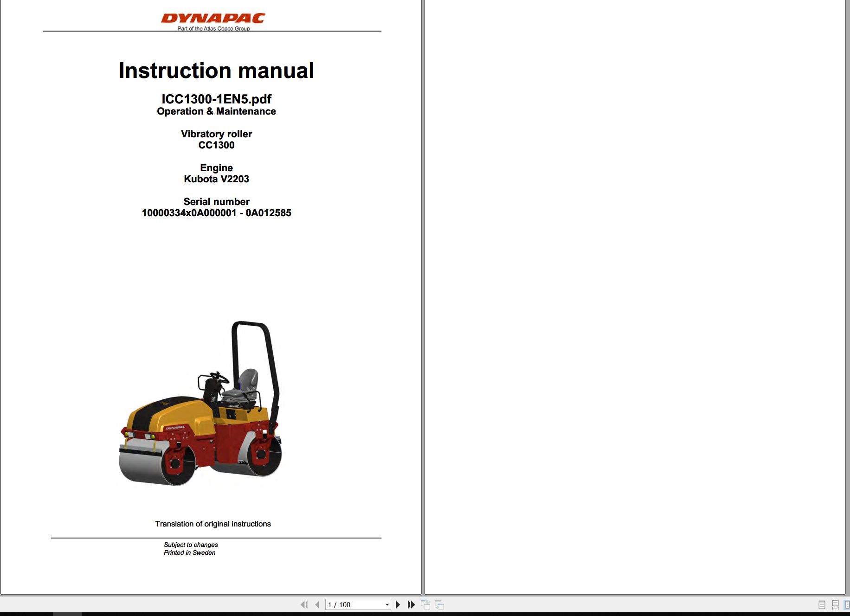This screenshot has width=850, height=616.
Task: Click the 'Printed in Sweden' text
Action: [x=189, y=552]
